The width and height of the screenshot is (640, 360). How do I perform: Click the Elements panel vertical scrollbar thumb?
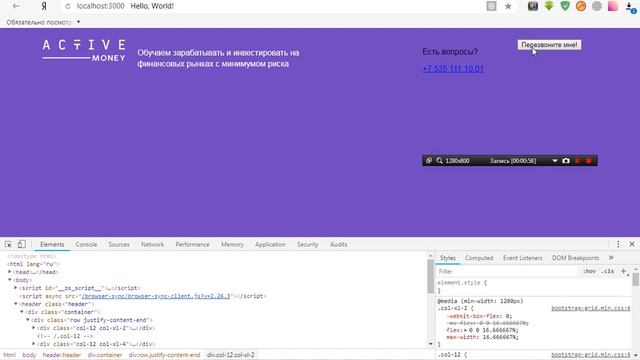coord(430,276)
